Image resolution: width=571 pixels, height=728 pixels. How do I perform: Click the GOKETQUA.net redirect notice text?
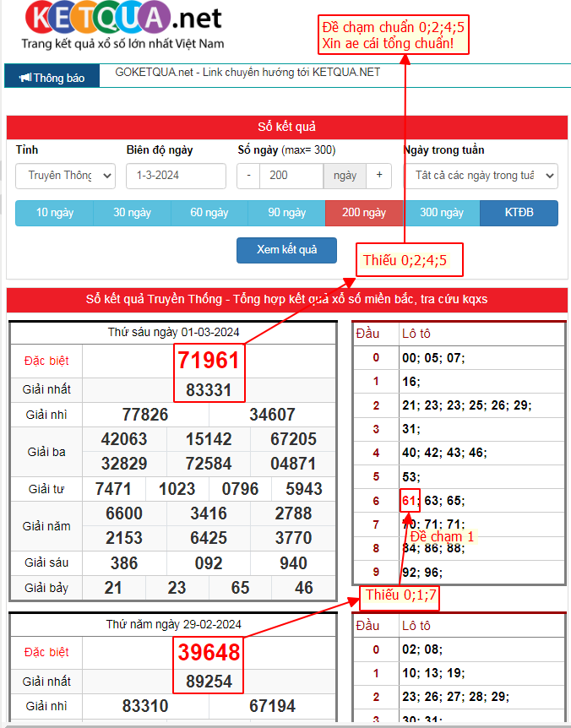(247, 73)
